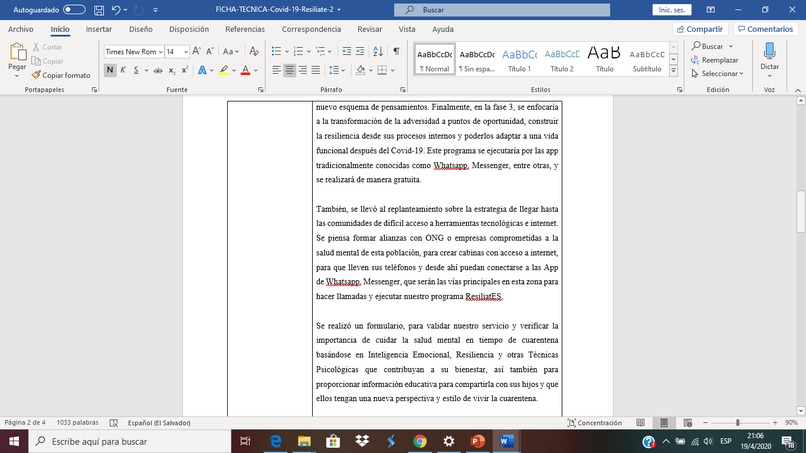
Task: Show paragraph marks with the pilcrow icon
Action: [x=396, y=51]
